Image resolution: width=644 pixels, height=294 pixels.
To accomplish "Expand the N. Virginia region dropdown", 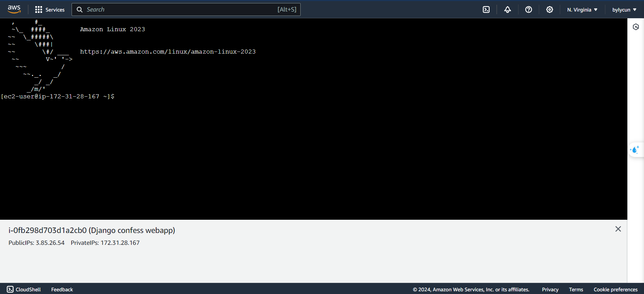I will 582,10.
